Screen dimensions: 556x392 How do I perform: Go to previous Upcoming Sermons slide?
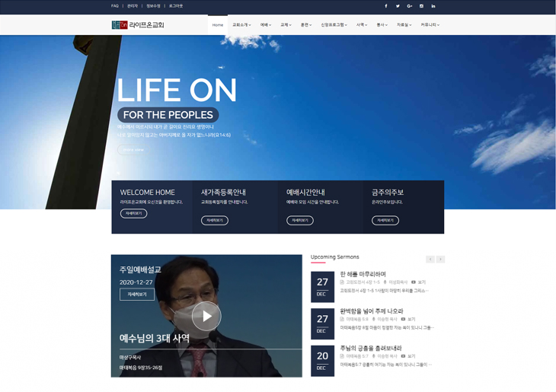coord(430,260)
